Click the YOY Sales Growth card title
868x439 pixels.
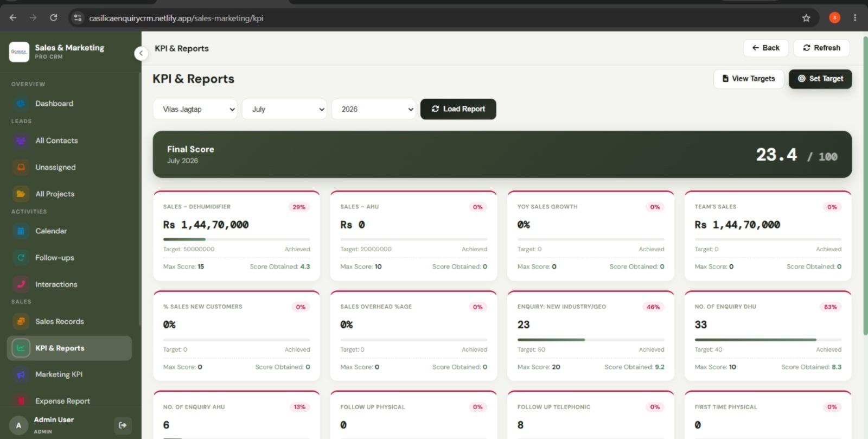547,207
